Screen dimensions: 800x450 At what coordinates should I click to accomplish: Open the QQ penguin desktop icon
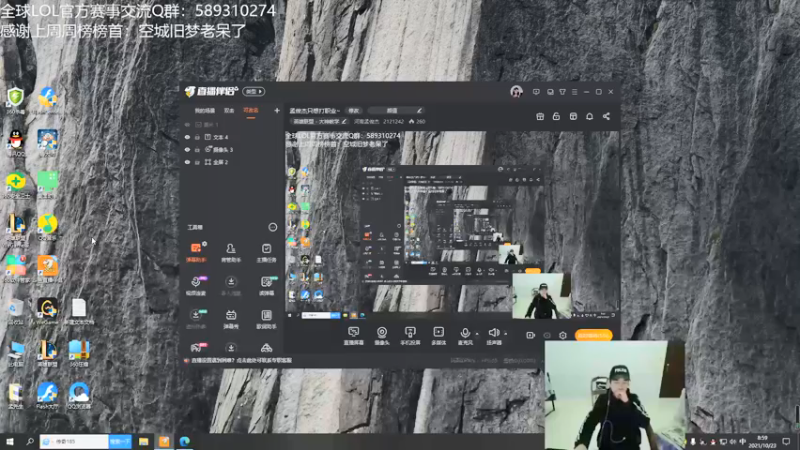click(16, 142)
